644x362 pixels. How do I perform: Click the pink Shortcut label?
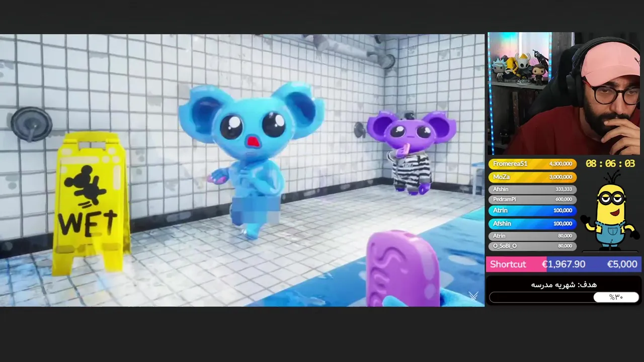508,264
